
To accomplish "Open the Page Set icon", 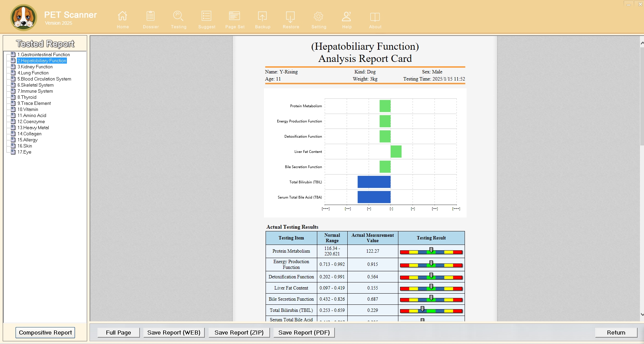I will coord(234,16).
